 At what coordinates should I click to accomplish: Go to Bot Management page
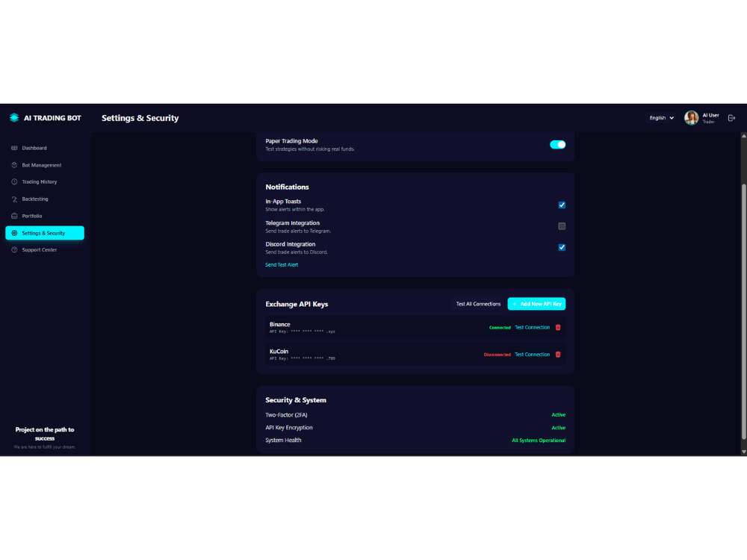pos(45,165)
